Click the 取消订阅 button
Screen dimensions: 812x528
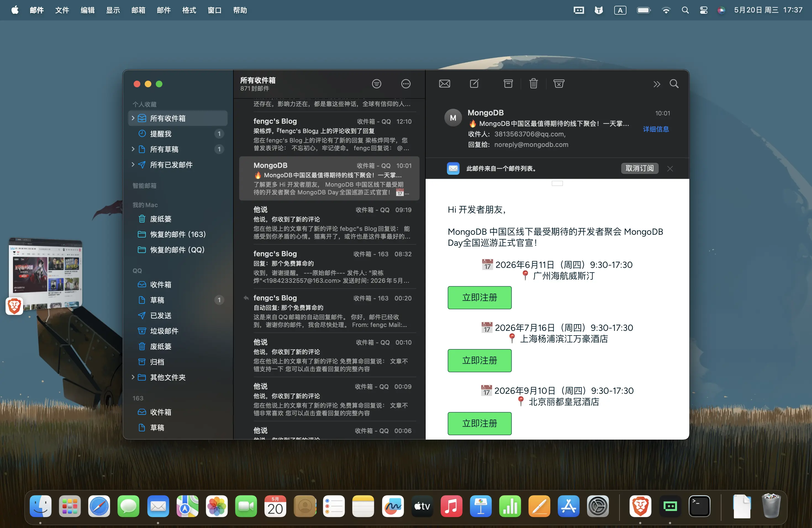(639, 168)
